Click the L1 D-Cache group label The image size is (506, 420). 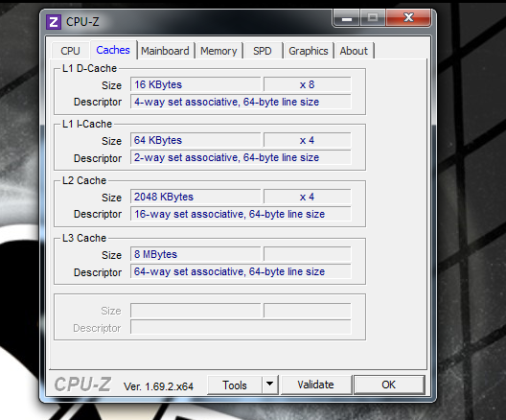pyautogui.click(x=89, y=68)
